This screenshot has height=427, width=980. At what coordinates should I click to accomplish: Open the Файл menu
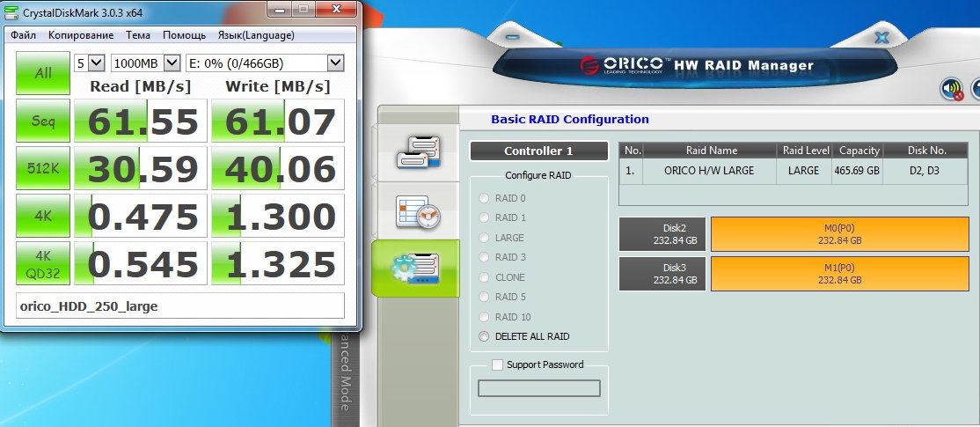click(x=24, y=35)
